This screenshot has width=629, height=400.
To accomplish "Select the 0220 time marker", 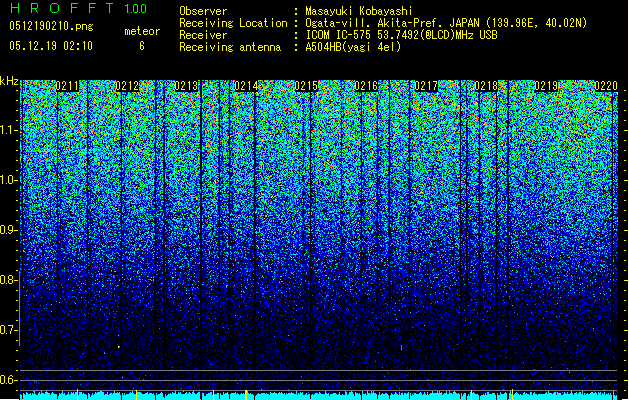I will click(606, 86).
